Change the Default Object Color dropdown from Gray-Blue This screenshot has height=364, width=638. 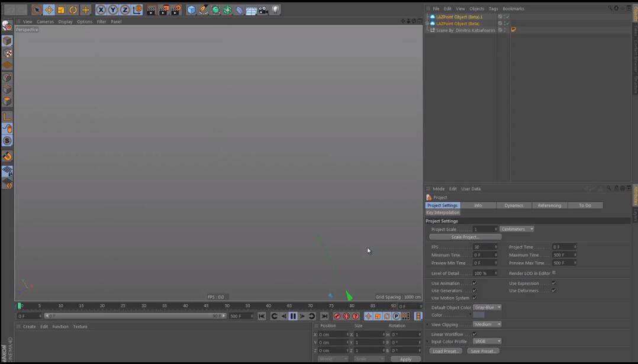coord(486,307)
